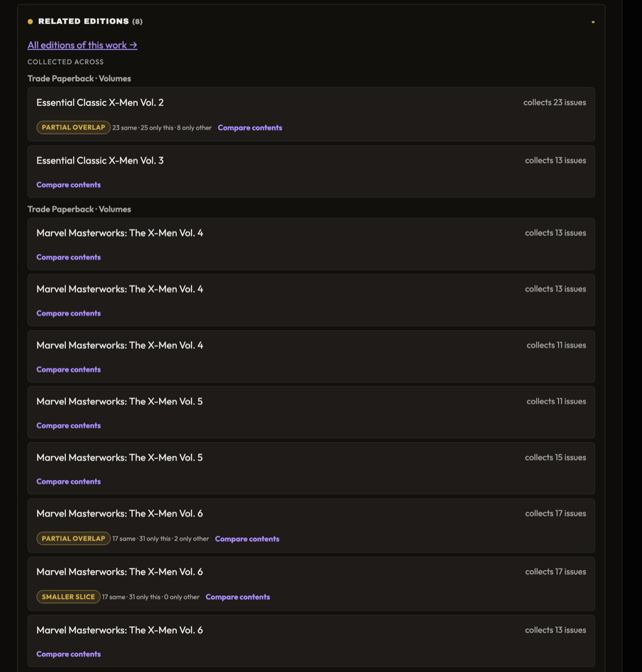Viewport: 642px width, 672px height.
Task: Select Masterworks X-Men Vol. 5 title collecting 11 issues
Action: pos(120,401)
